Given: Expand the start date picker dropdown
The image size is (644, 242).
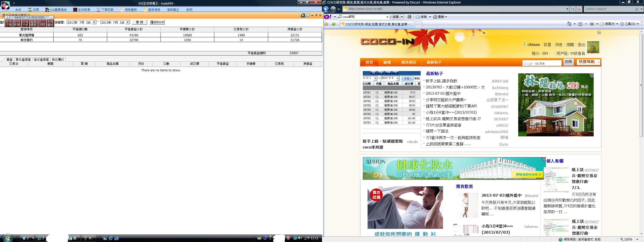Looking at the screenshot, I should (x=94, y=22).
